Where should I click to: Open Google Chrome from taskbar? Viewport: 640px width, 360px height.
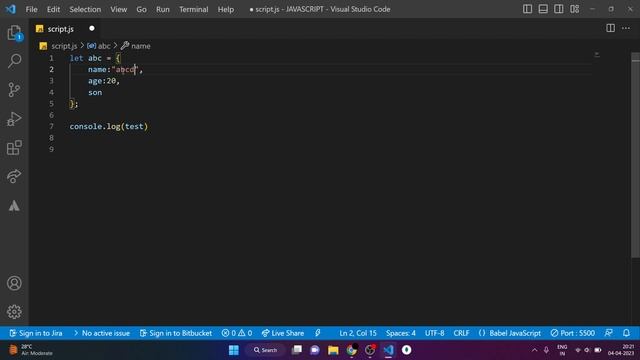(351, 350)
